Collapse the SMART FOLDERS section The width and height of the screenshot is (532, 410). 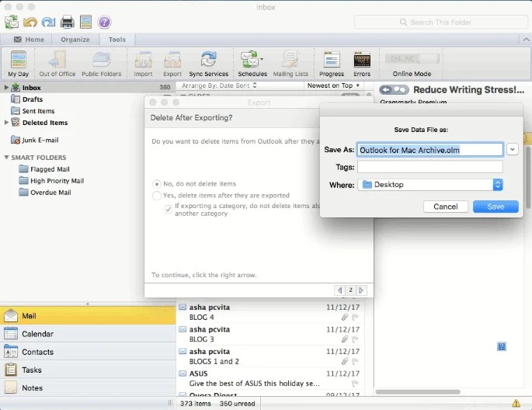pyautogui.click(x=6, y=158)
